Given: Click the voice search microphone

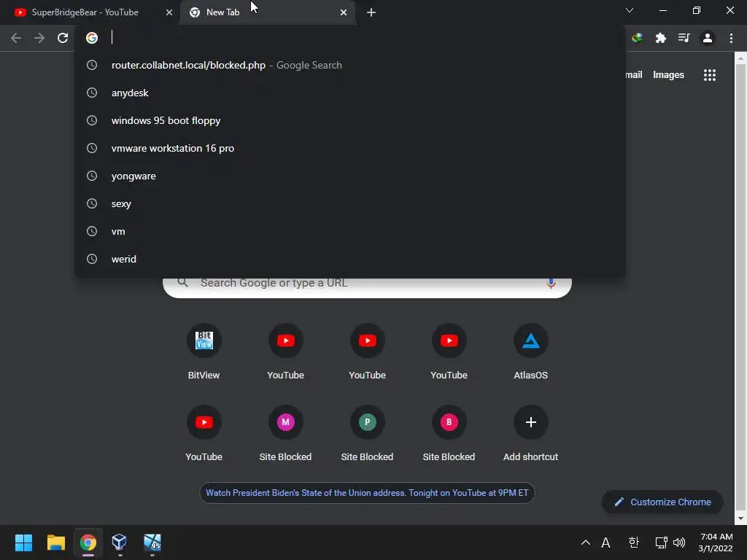Looking at the screenshot, I should point(551,284).
